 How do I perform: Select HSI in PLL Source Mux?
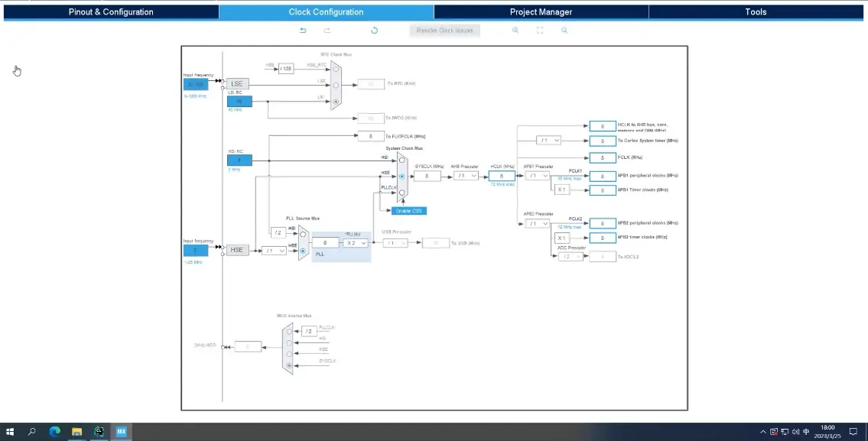(303, 234)
